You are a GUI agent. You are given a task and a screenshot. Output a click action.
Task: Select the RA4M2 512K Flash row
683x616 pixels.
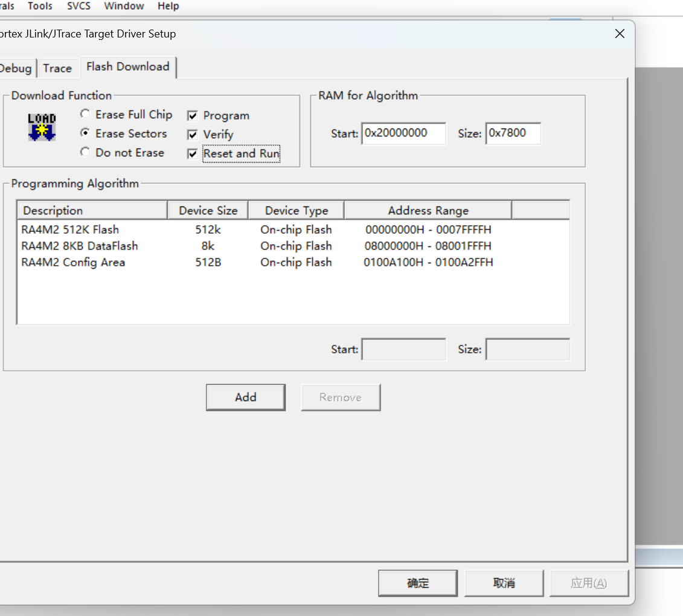pyautogui.click(x=293, y=229)
